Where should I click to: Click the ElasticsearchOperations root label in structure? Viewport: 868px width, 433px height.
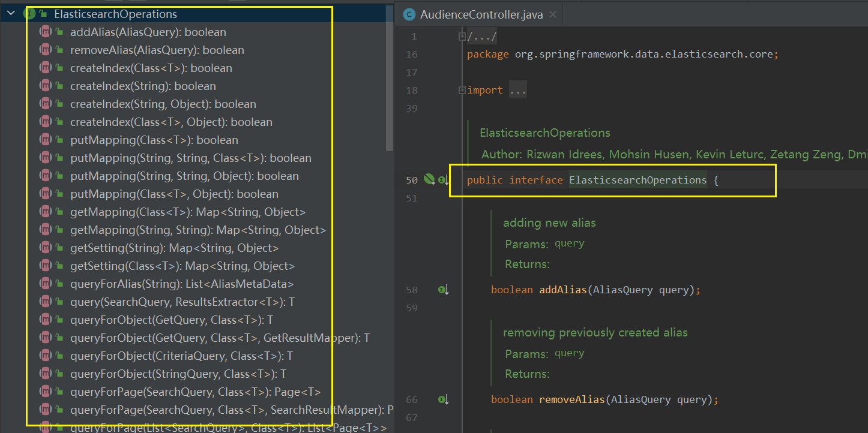click(115, 13)
